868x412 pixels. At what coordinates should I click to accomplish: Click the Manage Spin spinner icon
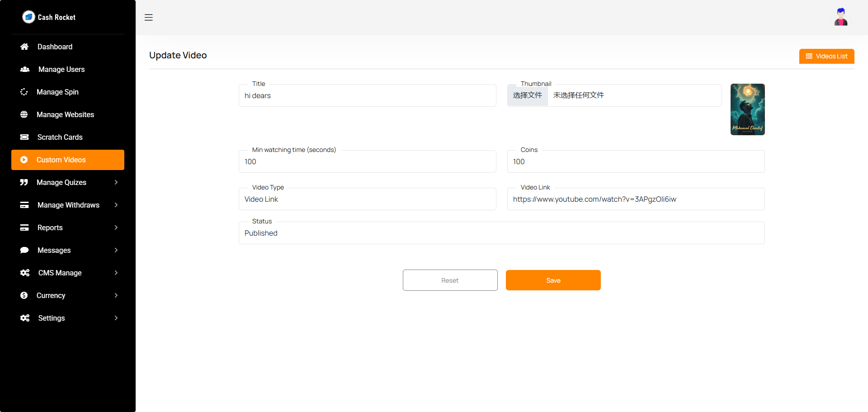tap(24, 92)
